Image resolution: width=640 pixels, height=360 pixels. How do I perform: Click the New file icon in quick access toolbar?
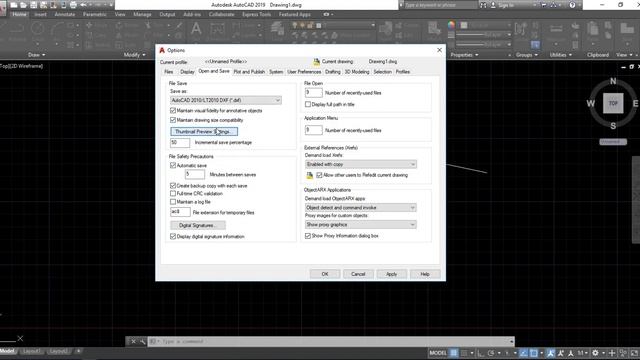pyautogui.click(x=14, y=5)
